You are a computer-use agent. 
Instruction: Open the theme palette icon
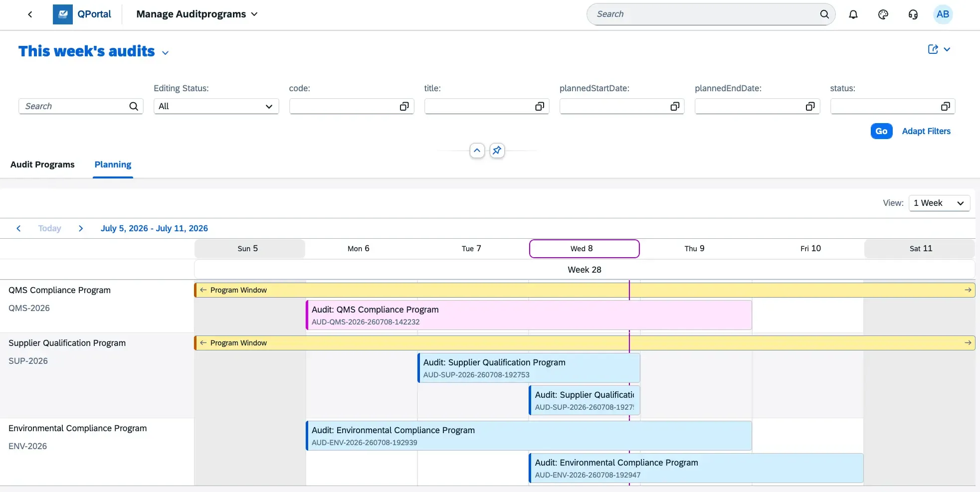click(x=883, y=14)
